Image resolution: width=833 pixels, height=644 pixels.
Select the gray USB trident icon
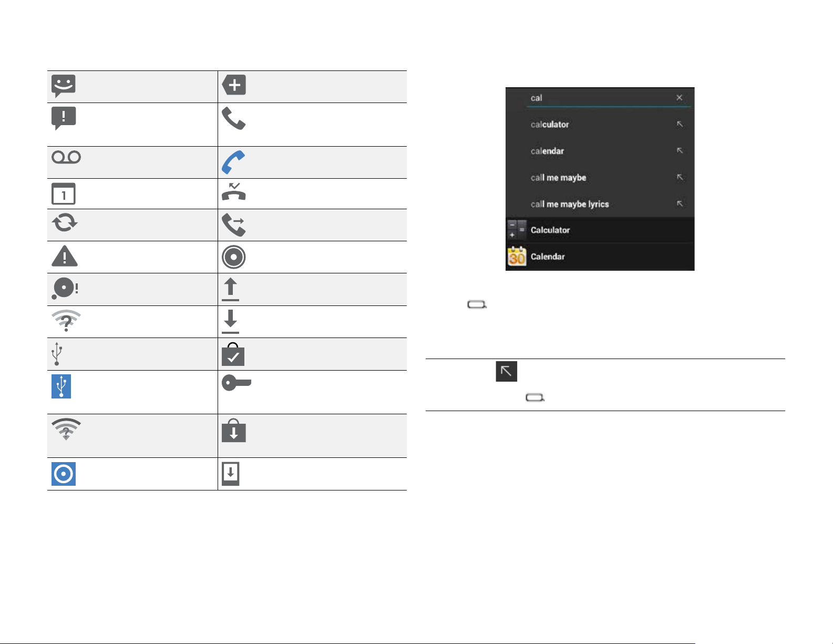point(57,354)
